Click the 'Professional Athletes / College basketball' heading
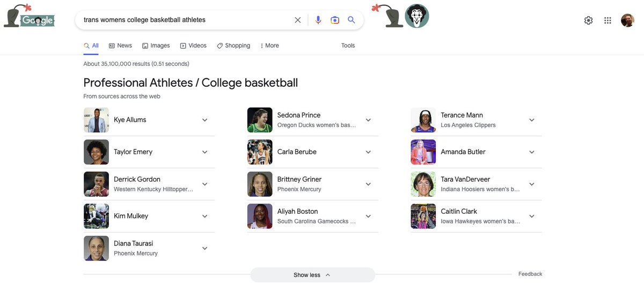644x292 pixels. click(191, 83)
